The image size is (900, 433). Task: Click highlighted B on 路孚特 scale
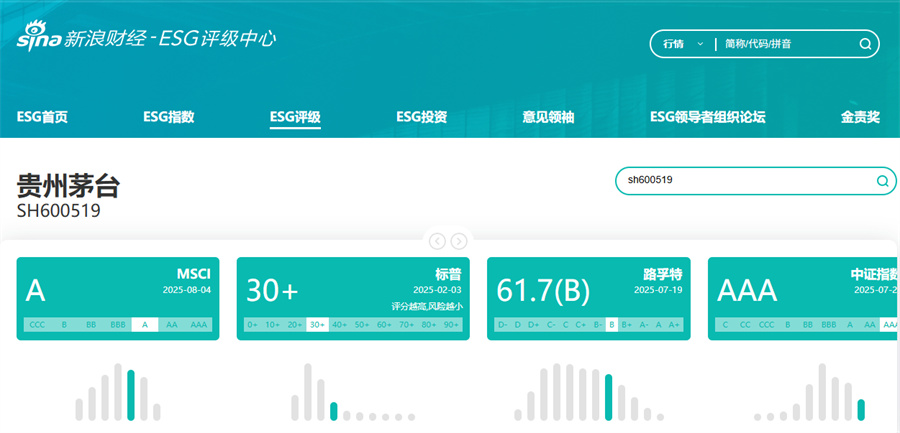pyautogui.click(x=612, y=325)
